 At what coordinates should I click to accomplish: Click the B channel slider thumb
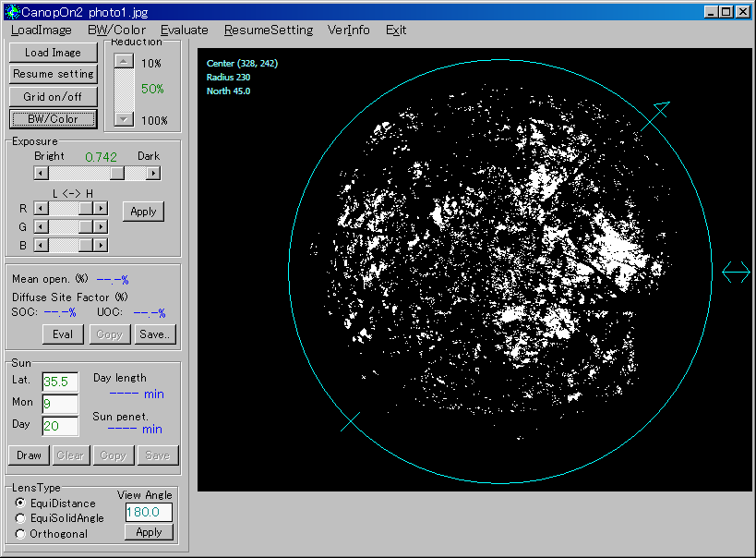[x=86, y=245]
